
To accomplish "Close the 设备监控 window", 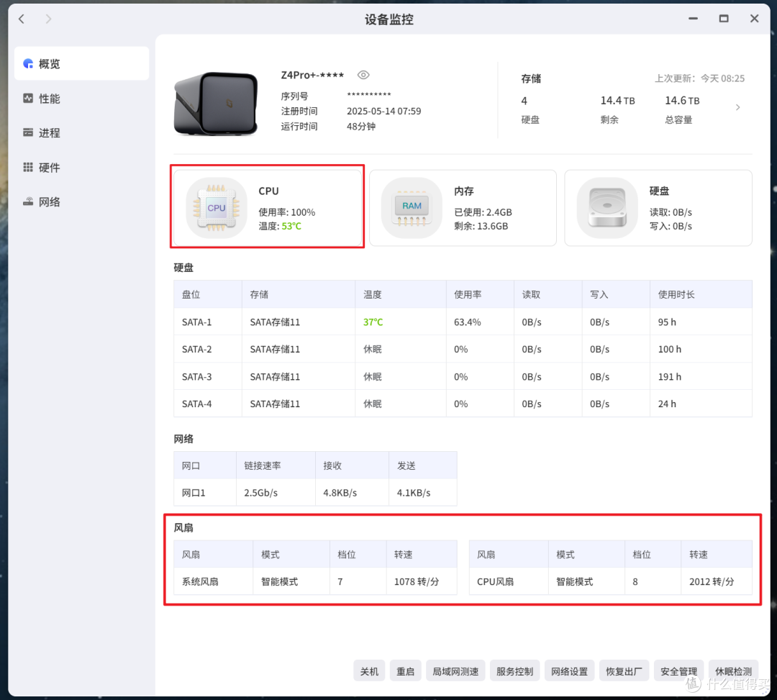I will tap(754, 18).
